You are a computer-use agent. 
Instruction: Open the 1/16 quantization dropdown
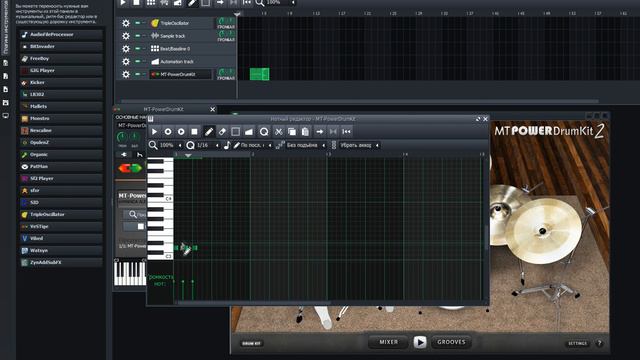pyautogui.click(x=207, y=145)
